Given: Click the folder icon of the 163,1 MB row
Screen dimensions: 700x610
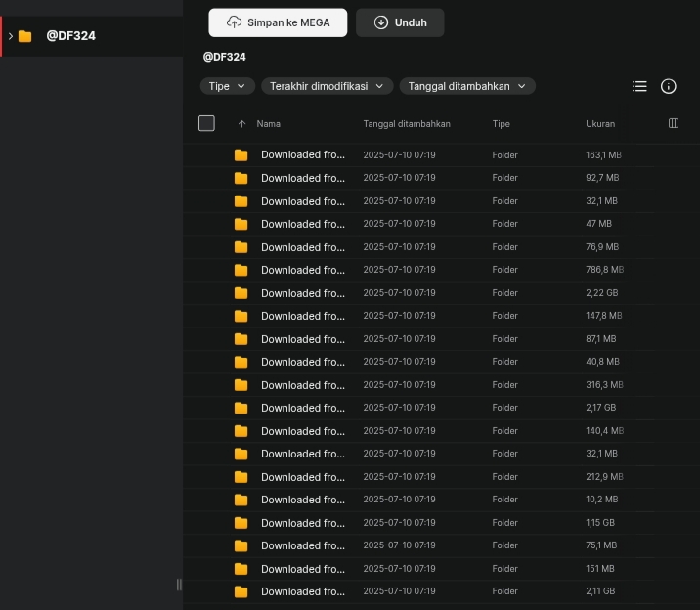Looking at the screenshot, I should tap(241, 155).
